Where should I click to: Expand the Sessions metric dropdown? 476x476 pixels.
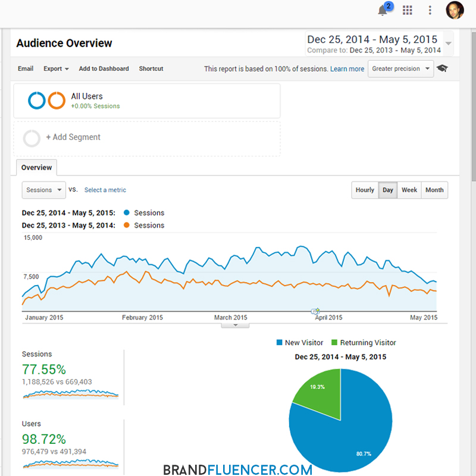(43, 190)
